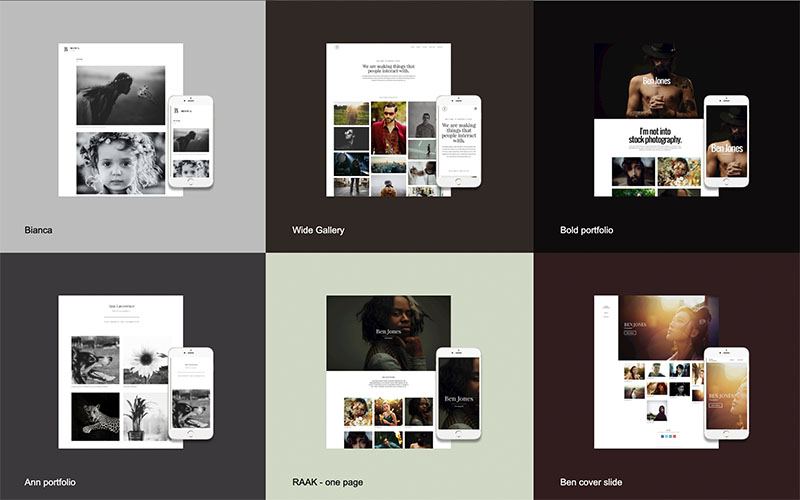The height and width of the screenshot is (500, 800).
Task: Select the Bianca phone mockup preview
Action: pos(191,142)
